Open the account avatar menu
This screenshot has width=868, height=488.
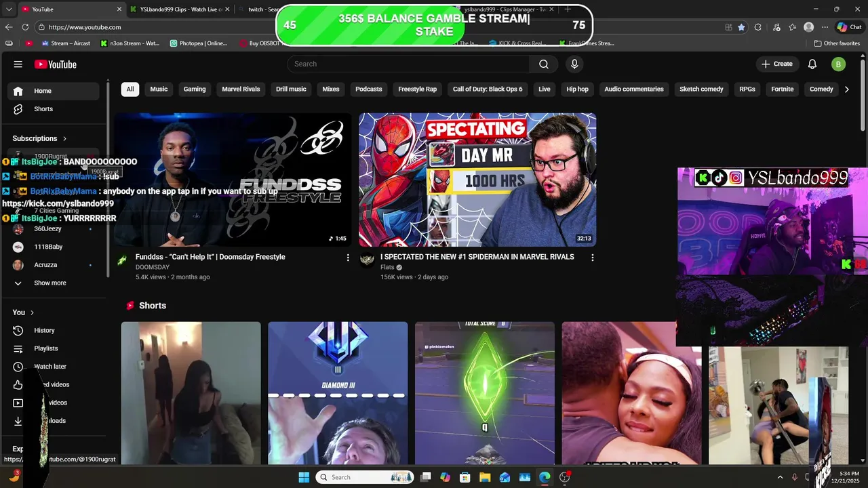click(x=838, y=64)
